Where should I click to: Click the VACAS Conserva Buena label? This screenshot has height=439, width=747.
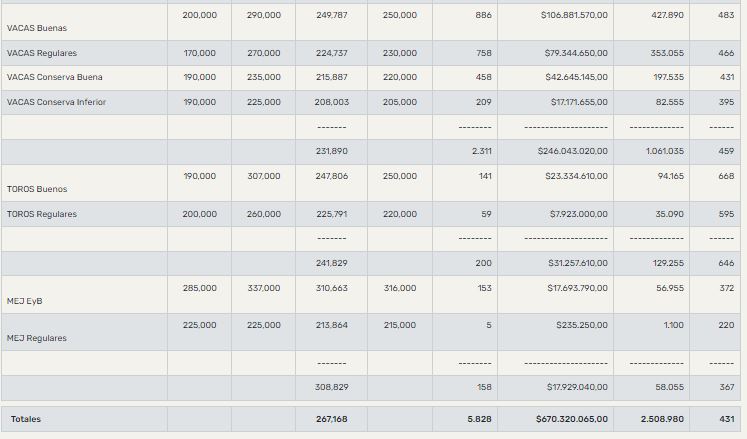(x=54, y=77)
